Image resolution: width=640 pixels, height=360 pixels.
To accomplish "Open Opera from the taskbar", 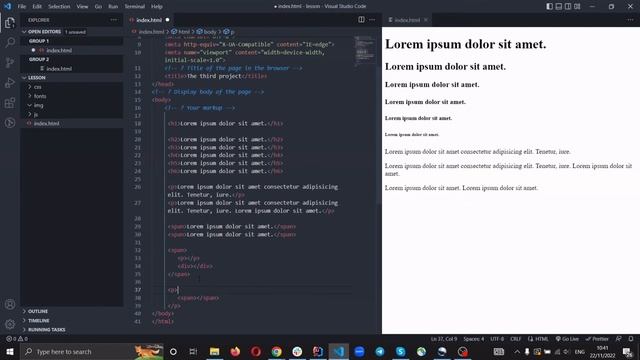I will 256,351.
